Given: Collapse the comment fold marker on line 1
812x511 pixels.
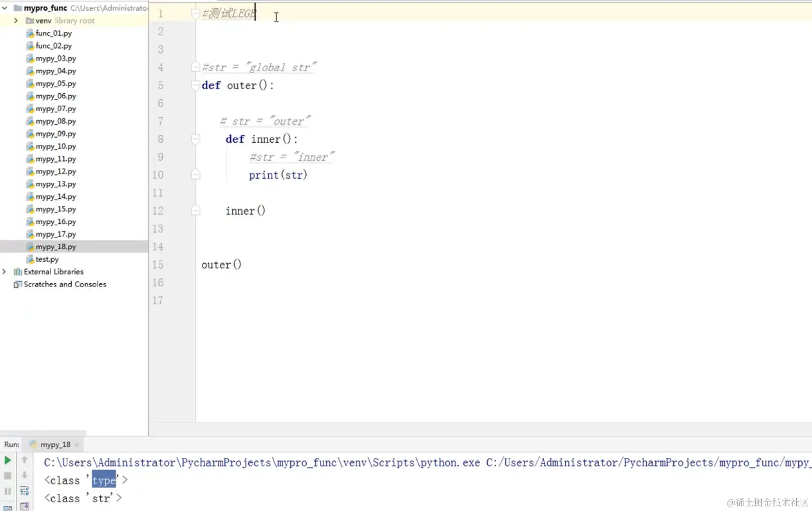Looking at the screenshot, I should coord(195,13).
